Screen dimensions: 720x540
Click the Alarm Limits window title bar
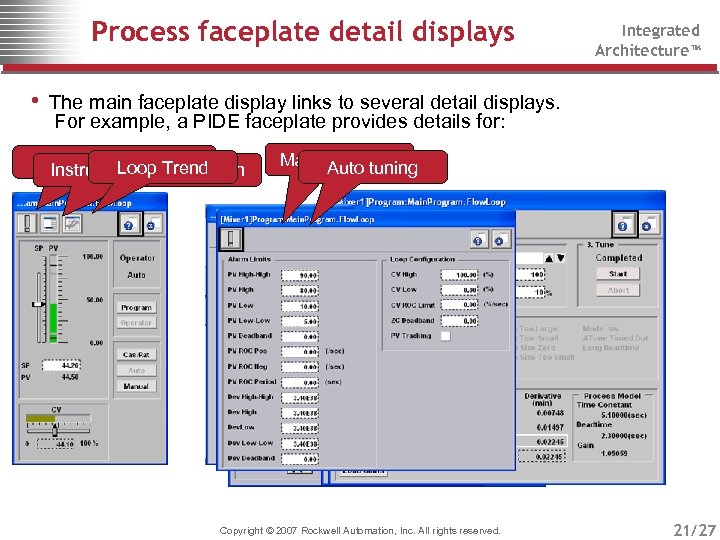click(366, 219)
